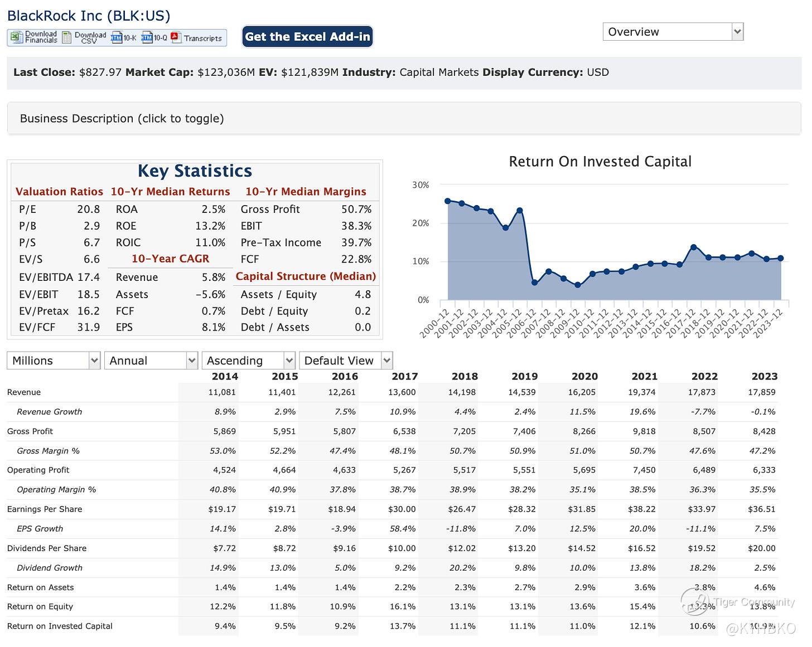Click the 2023 dividend value $20.00
The image size is (812, 647).
[x=762, y=548]
